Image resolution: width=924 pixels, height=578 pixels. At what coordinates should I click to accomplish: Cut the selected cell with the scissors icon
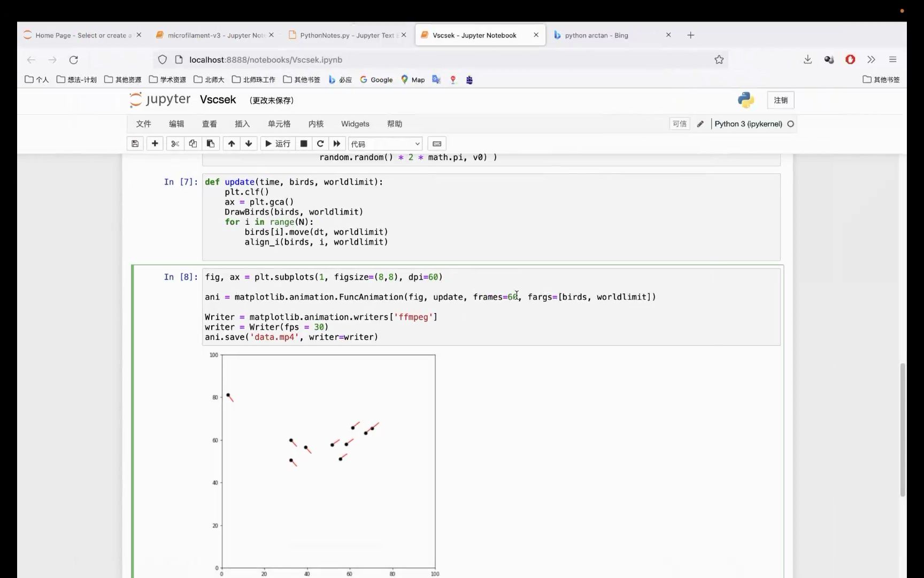175,143
